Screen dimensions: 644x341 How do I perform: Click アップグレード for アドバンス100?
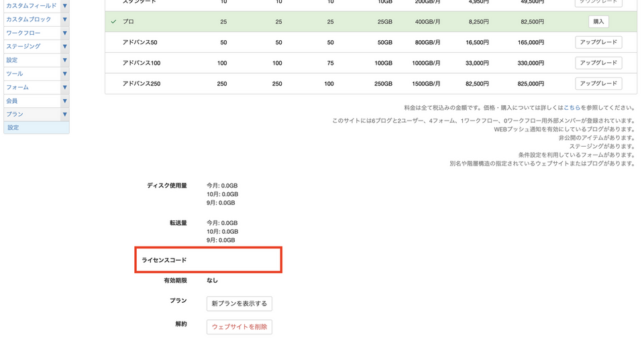(598, 63)
